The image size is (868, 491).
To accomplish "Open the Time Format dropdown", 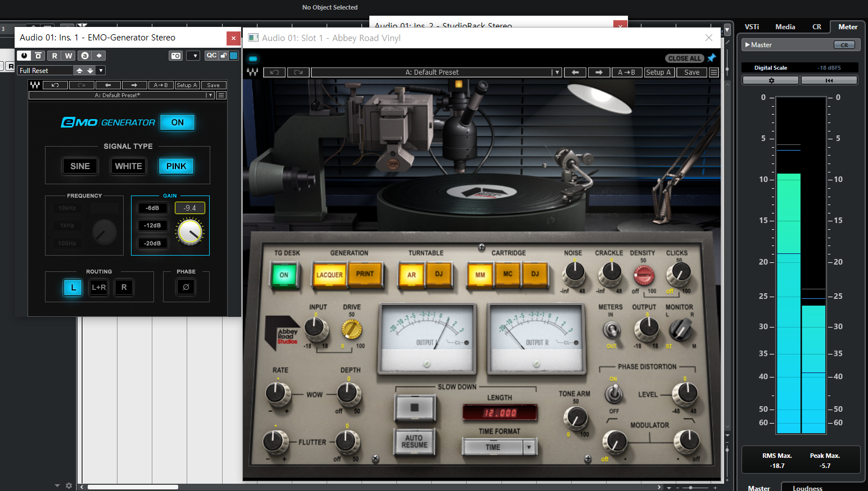I will (528, 447).
